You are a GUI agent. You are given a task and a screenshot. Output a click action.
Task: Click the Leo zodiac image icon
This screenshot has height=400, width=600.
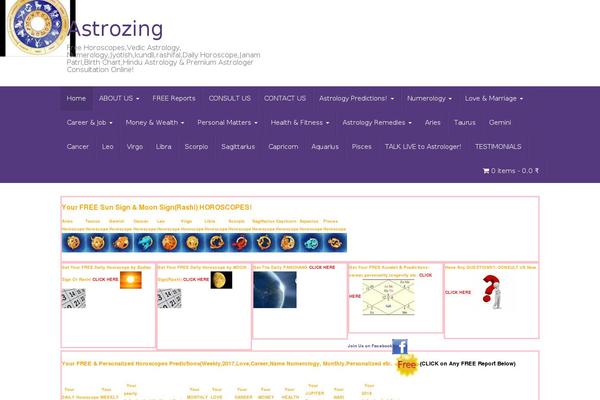168,242
